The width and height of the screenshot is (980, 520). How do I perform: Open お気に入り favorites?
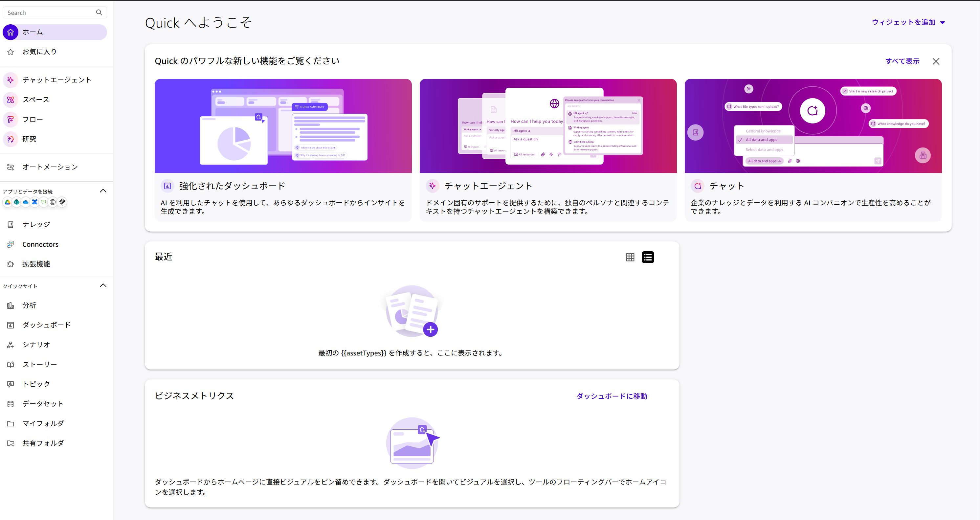[55, 52]
